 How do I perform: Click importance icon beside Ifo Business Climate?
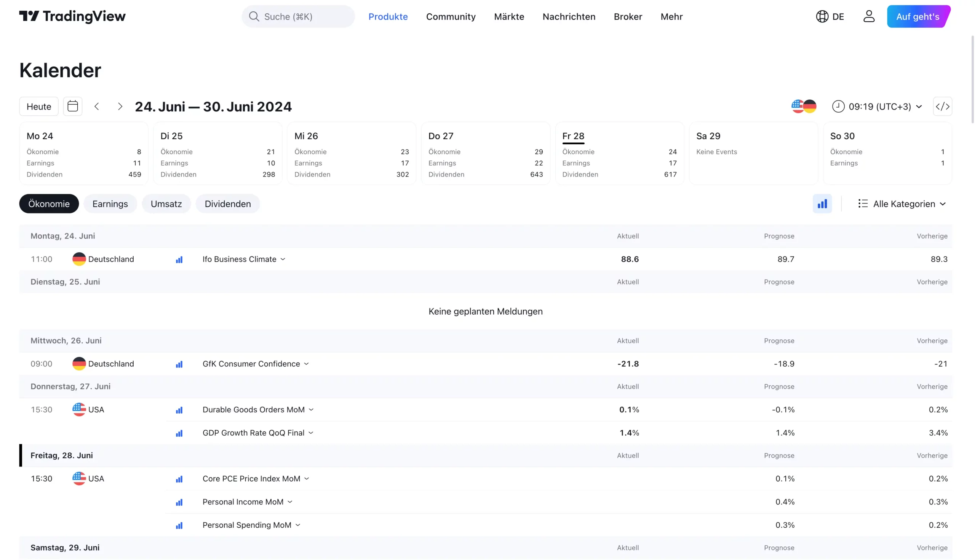179,259
